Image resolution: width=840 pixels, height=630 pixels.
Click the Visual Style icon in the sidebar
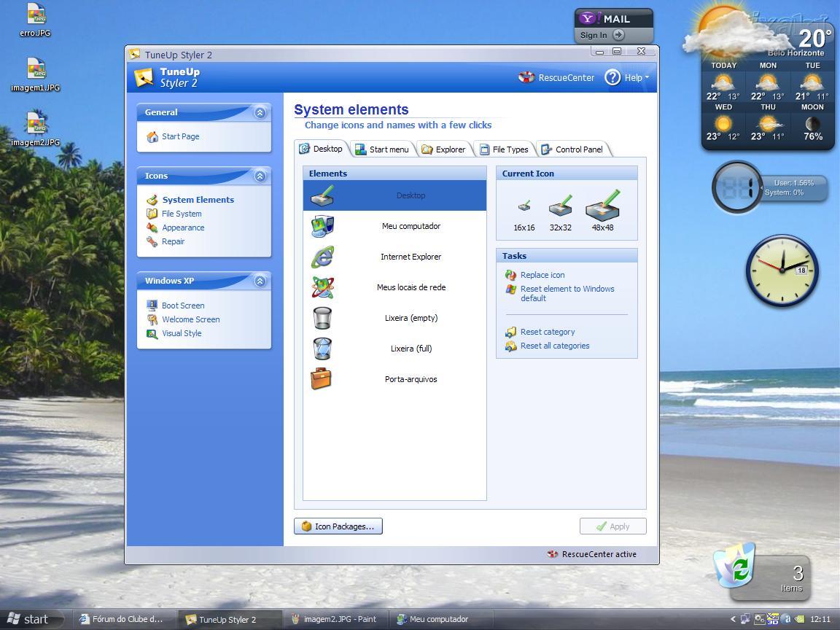(152, 333)
